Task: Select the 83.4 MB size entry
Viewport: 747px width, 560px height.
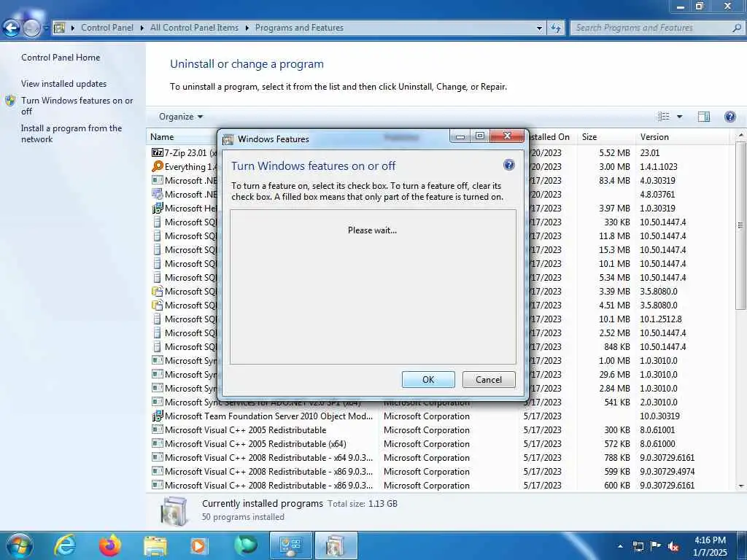Action: 614,181
